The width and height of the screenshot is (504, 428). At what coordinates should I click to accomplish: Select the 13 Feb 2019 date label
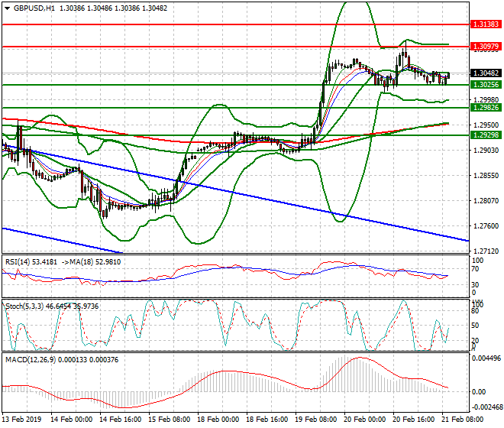tap(21, 420)
